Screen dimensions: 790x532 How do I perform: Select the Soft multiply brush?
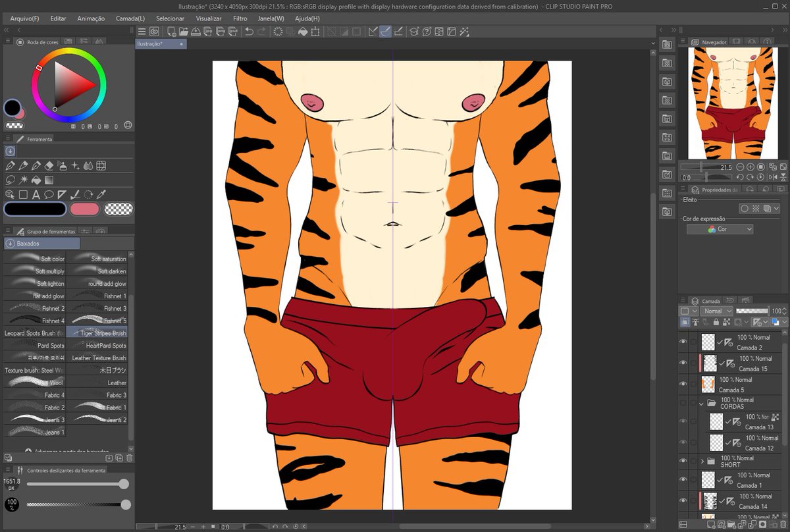point(35,271)
